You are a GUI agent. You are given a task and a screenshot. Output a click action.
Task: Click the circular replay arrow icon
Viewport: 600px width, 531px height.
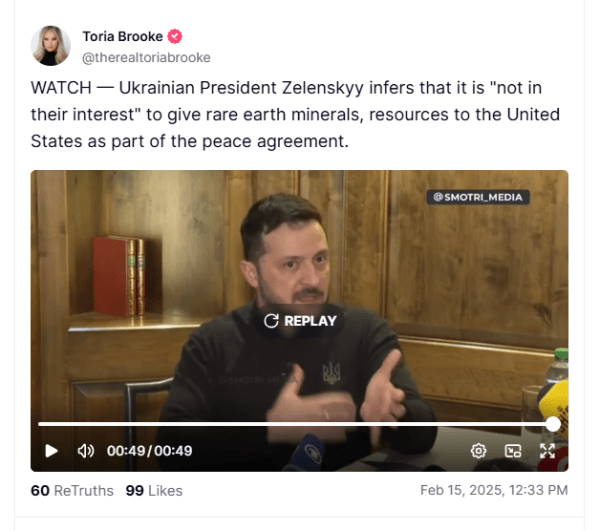[271, 321]
